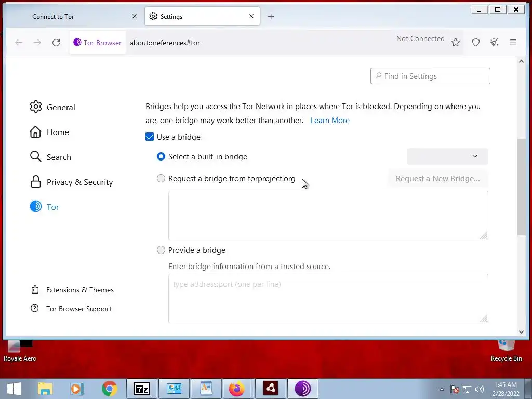Click the network tray icon
The image size is (532, 399).
pyautogui.click(x=467, y=389)
